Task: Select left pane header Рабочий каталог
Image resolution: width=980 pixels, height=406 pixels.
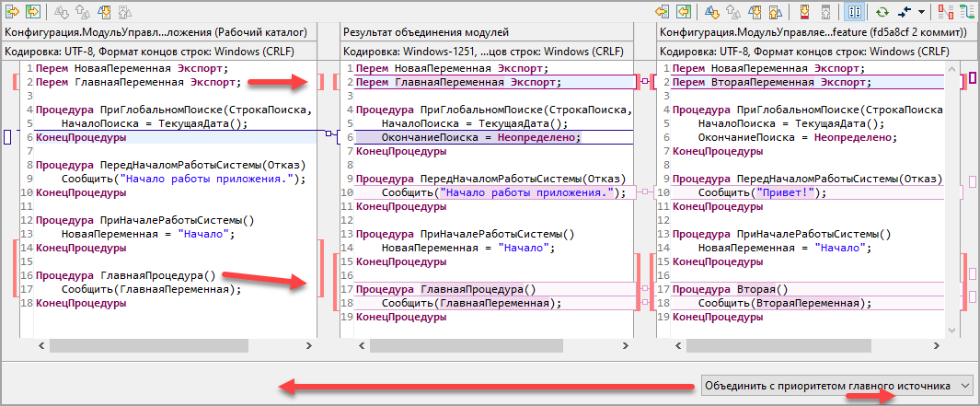Action: point(156,31)
